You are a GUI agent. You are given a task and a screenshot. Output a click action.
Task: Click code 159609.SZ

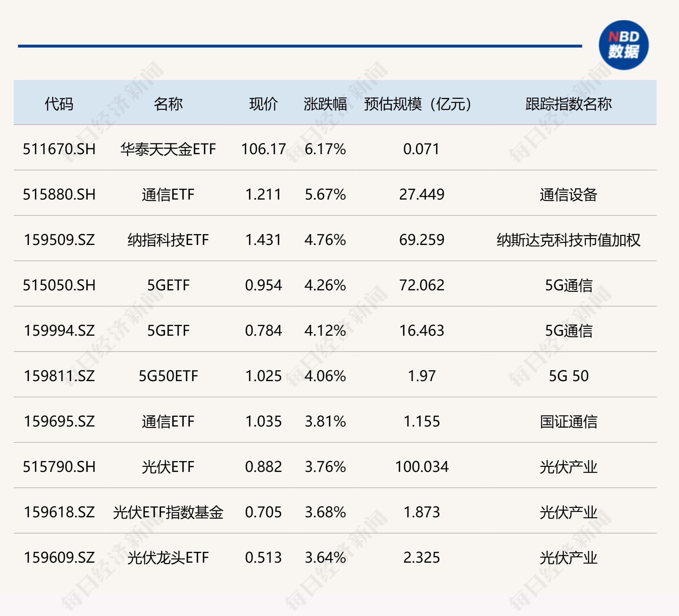59,558
